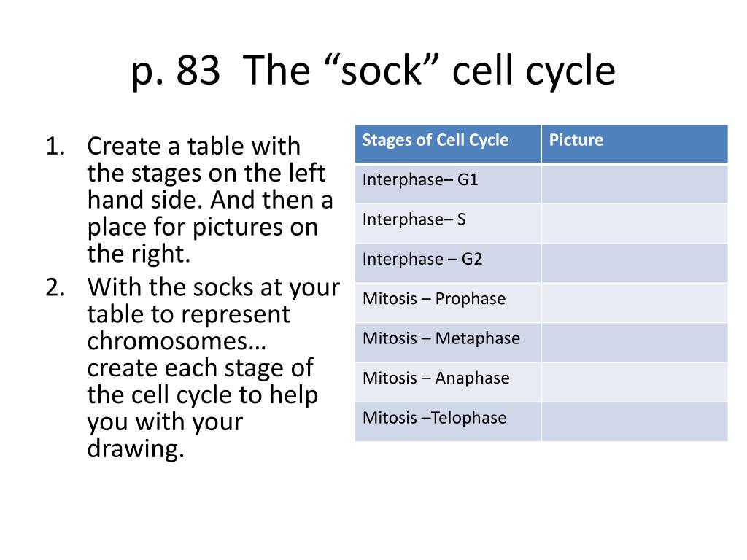This screenshot has width=747, height=560.
Task: Select the "Mitosis – Prophase" cell
Action: pos(448,303)
